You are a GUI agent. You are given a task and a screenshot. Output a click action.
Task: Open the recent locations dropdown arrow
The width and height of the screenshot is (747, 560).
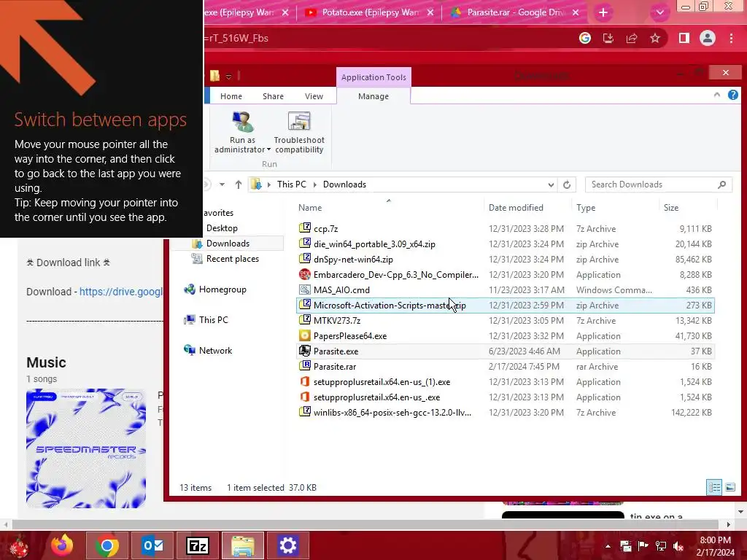pos(222,184)
